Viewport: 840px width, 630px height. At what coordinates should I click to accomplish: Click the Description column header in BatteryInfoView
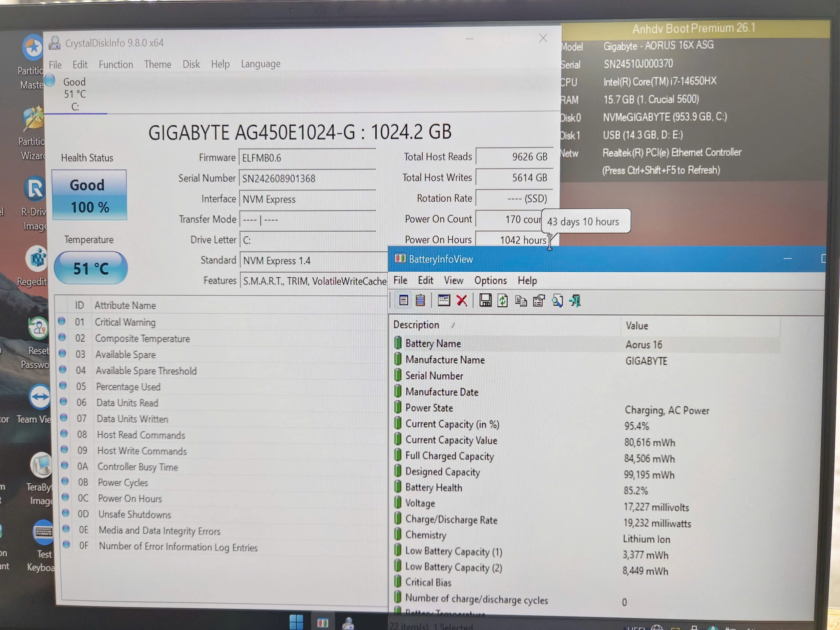pos(505,325)
